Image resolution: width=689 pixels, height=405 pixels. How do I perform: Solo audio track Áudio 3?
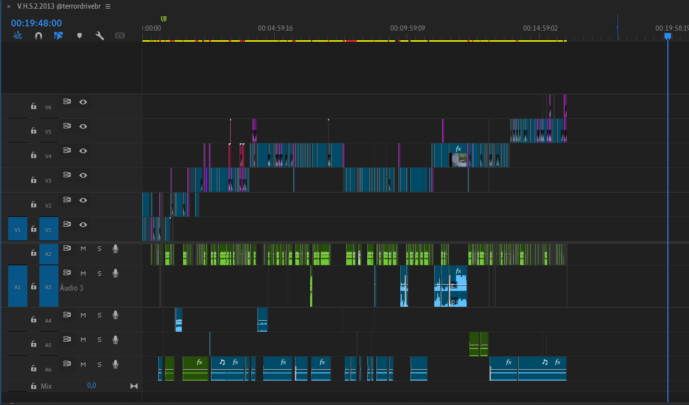[99, 273]
